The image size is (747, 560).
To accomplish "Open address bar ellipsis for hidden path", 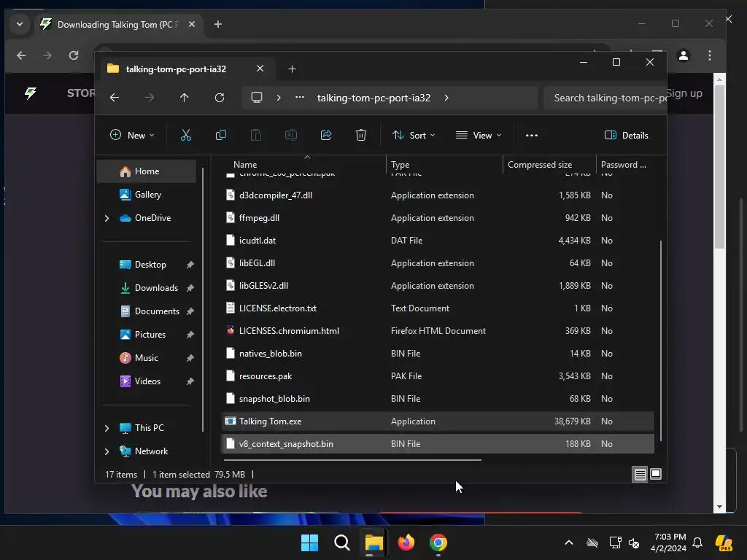I will coord(300,97).
